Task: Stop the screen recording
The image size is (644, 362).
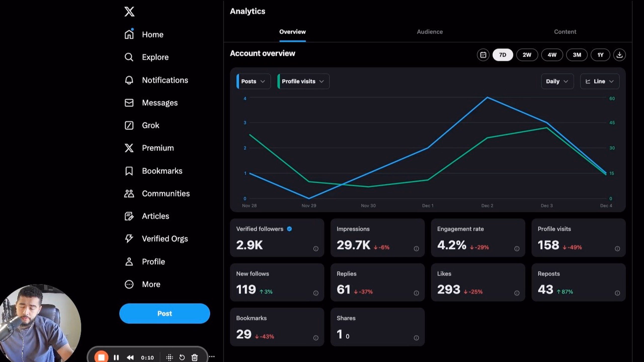Action: 101,357
